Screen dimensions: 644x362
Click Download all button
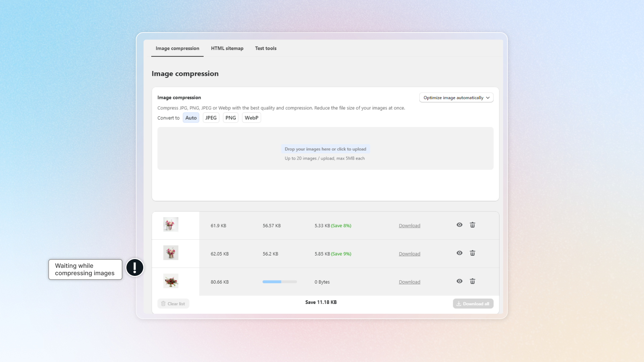(473, 304)
